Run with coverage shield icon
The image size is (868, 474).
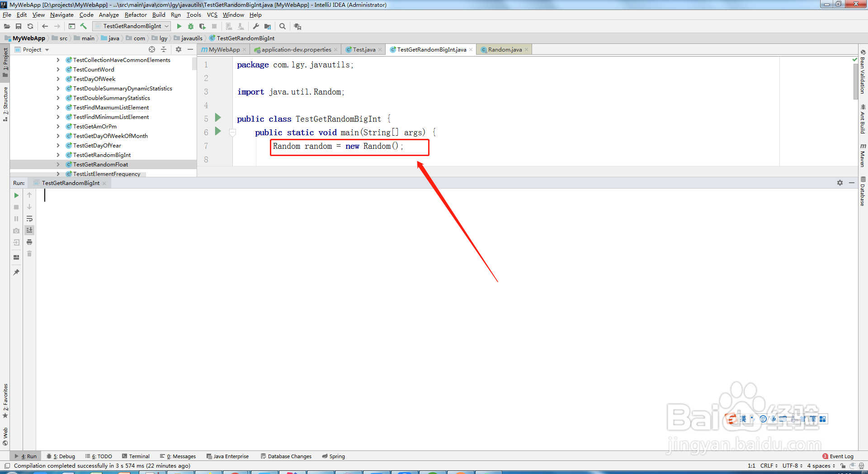203,26
